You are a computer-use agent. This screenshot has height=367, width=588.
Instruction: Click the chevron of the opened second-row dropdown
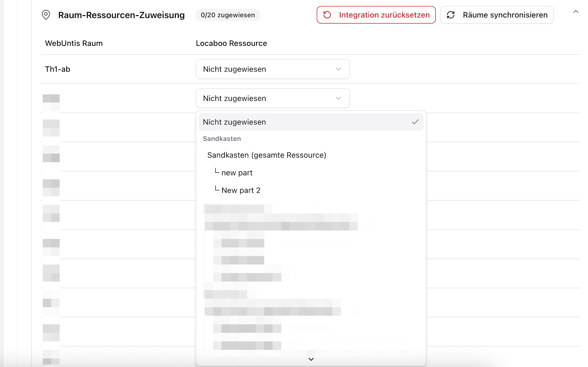(x=338, y=98)
